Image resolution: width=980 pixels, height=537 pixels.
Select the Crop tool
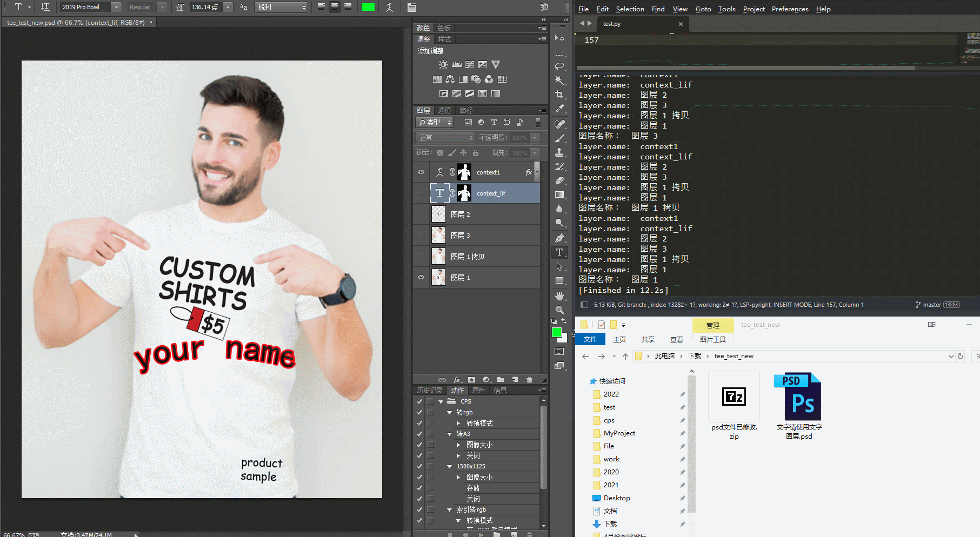[x=559, y=95]
